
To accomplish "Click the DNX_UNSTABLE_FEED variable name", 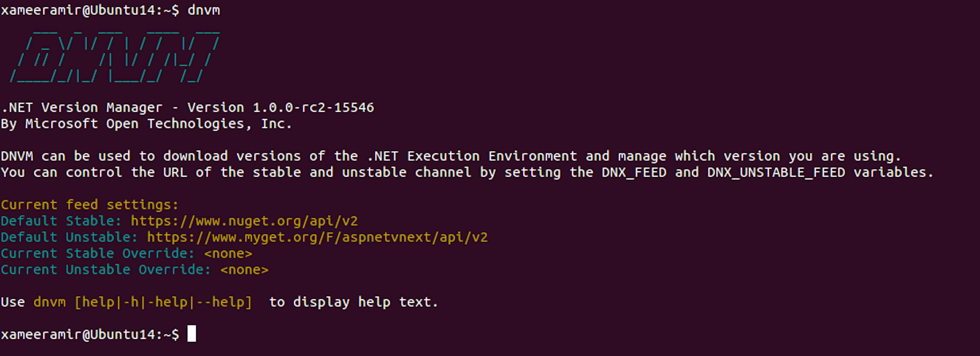I will (x=776, y=173).
